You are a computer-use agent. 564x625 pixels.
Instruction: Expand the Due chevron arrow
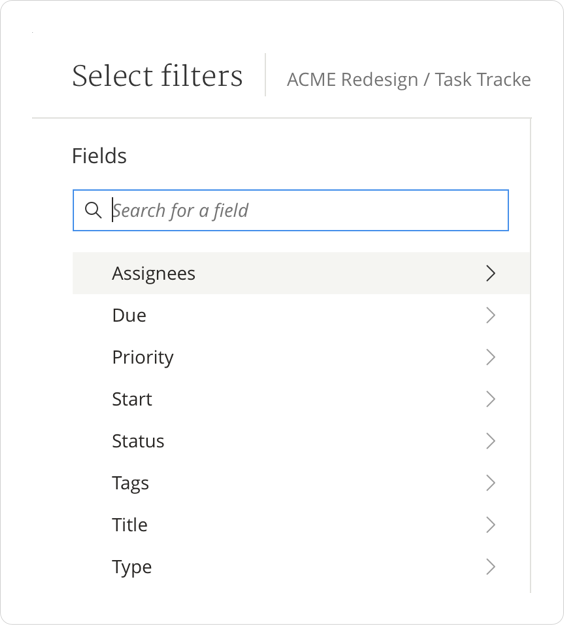[x=491, y=315]
